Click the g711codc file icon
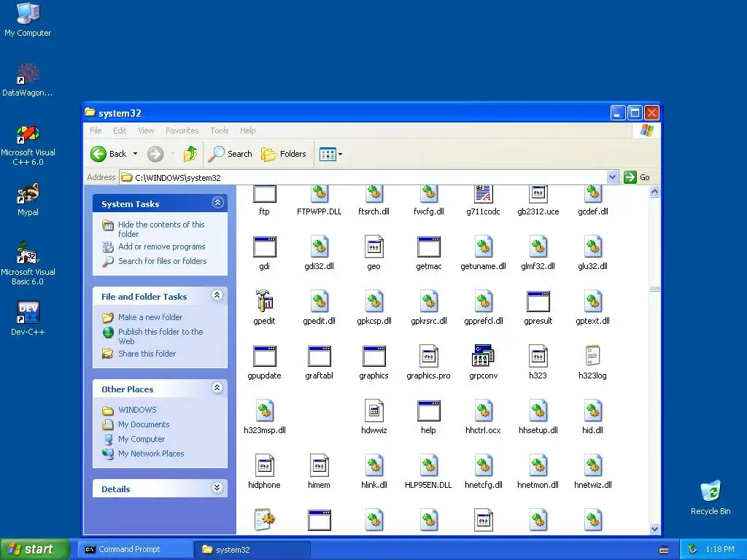 click(483, 193)
